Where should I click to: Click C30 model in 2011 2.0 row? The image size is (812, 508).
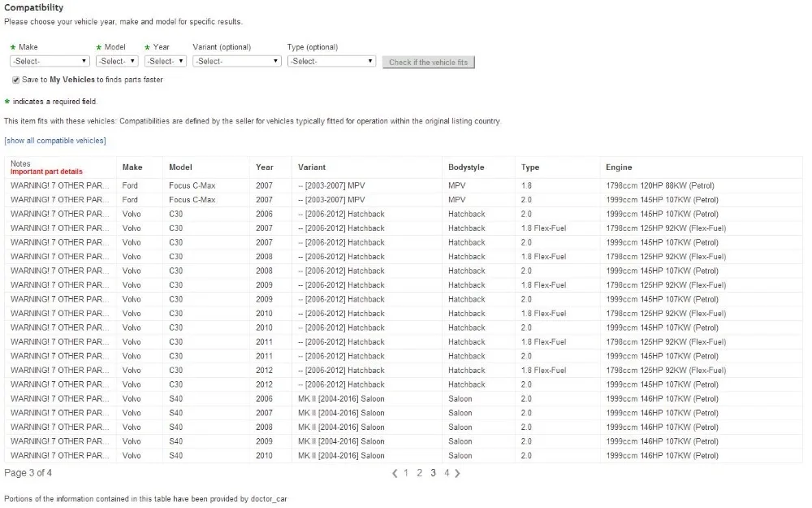(x=175, y=356)
